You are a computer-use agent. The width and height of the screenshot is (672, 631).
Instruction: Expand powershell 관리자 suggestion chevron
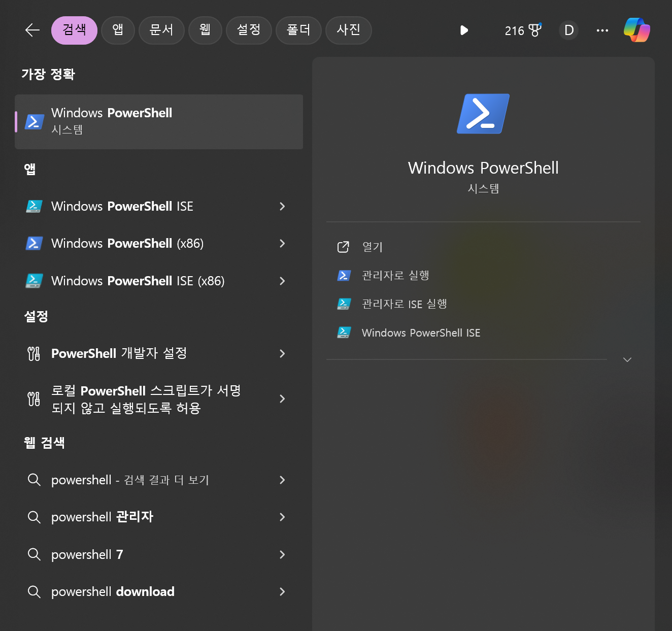[x=282, y=517]
